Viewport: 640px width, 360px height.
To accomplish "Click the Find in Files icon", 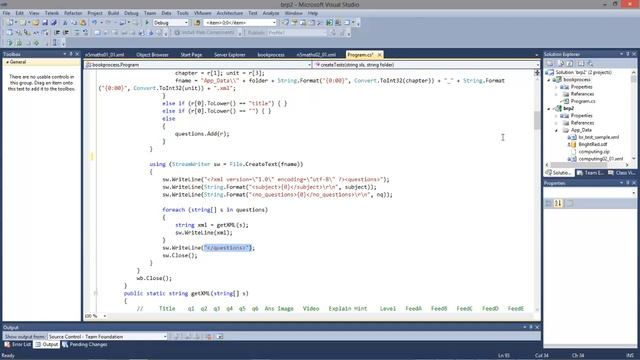I will tap(197, 23).
